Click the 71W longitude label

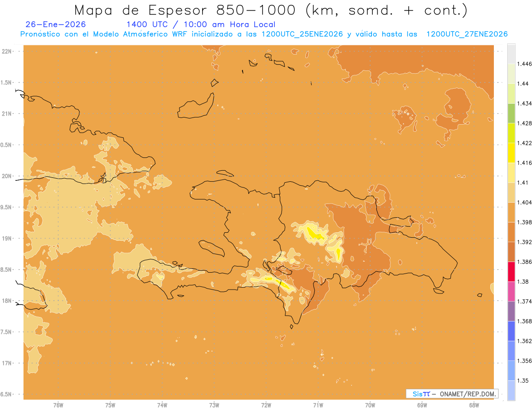[318, 405]
